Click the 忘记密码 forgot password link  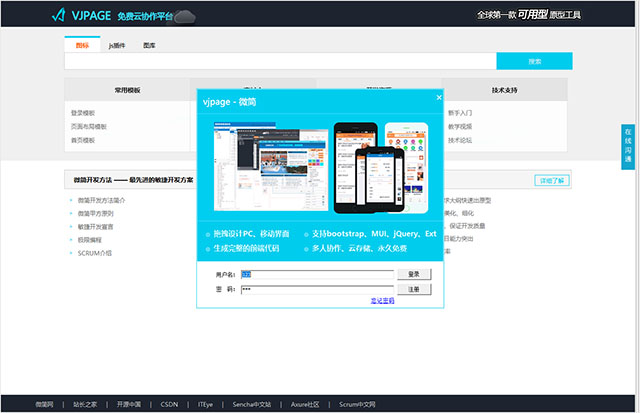[382, 301]
